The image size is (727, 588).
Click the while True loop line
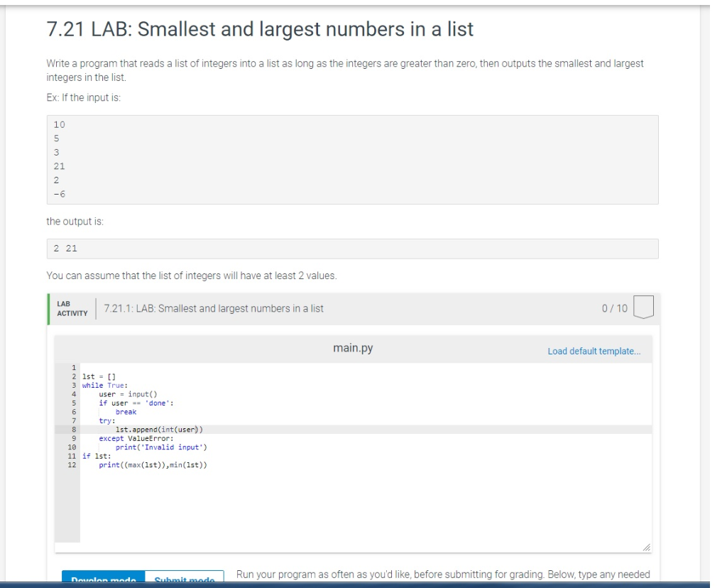pos(105,384)
